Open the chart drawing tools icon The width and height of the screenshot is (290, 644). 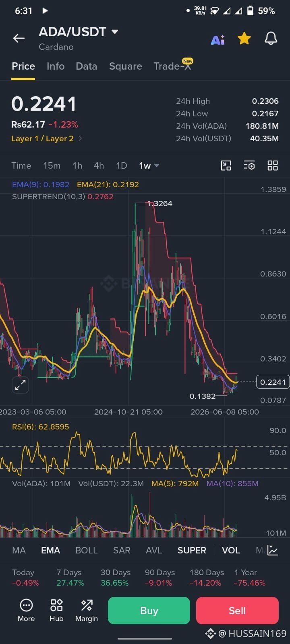(x=226, y=165)
